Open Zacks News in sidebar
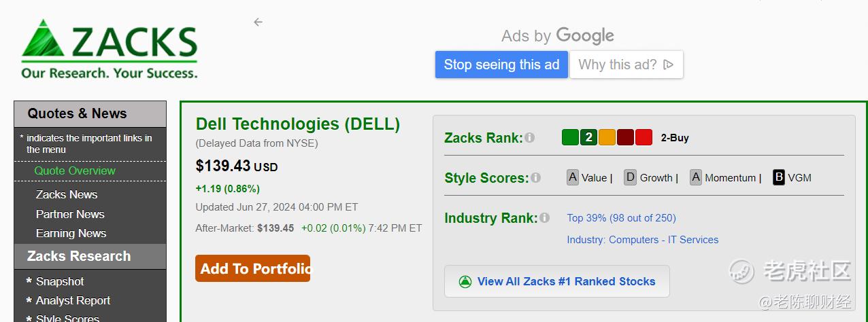The height and width of the screenshot is (322, 868). coord(67,194)
